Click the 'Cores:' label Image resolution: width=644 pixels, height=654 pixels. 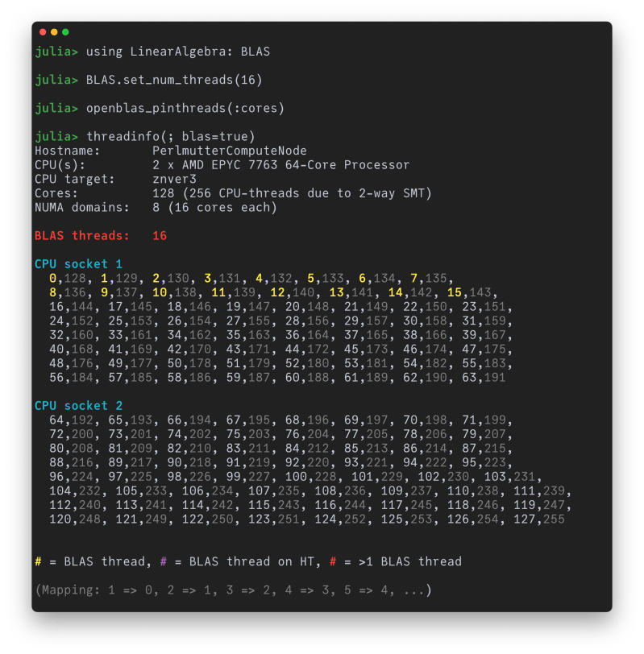56,193
